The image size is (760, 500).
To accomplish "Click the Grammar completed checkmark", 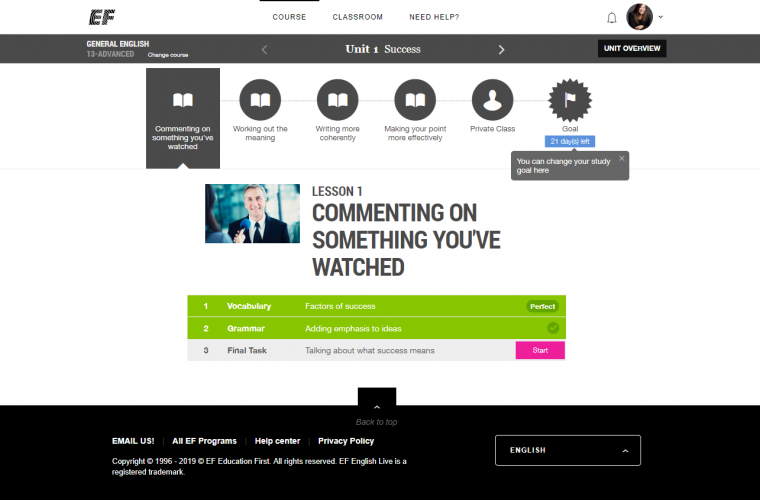I will point(553,328).
